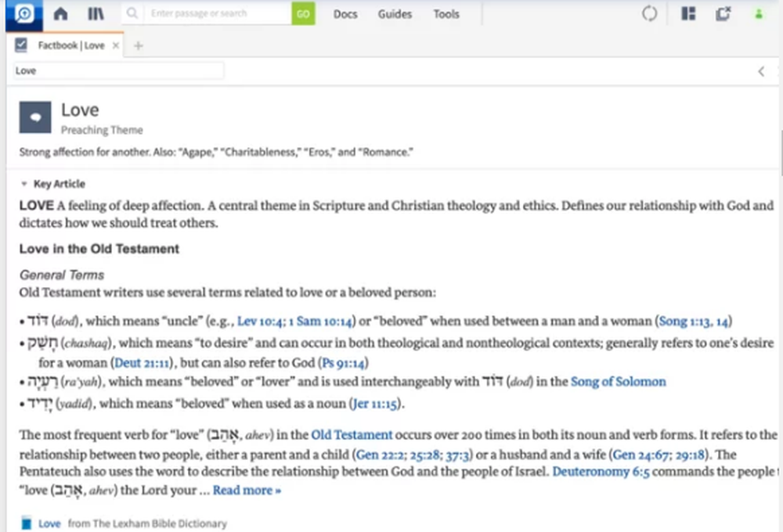The image size is (783, 532).
Task: Open the Old Testament link
Action: click(x=352, y=435)
